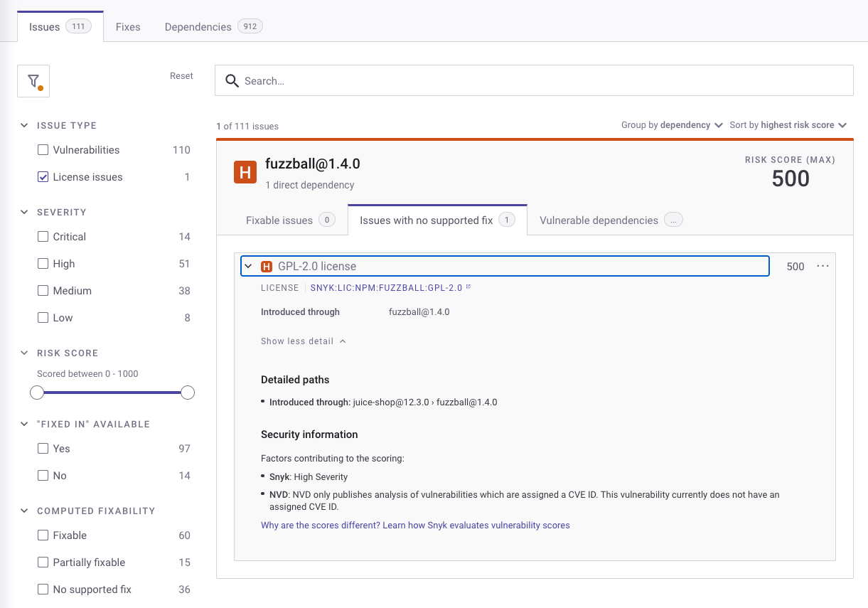Viewport: 868px width, 608px height.
Task: Click the left risk score slider handle
Action: tap(37, 393)
